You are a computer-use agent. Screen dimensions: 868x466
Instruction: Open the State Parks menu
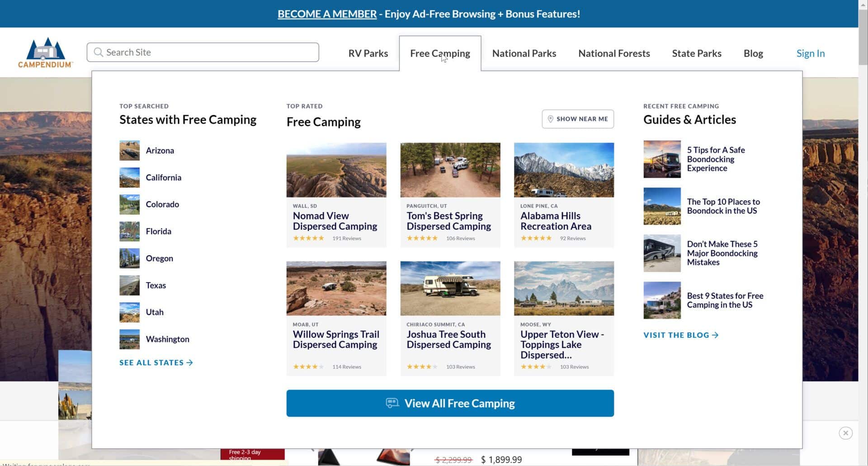pos(697,53)
